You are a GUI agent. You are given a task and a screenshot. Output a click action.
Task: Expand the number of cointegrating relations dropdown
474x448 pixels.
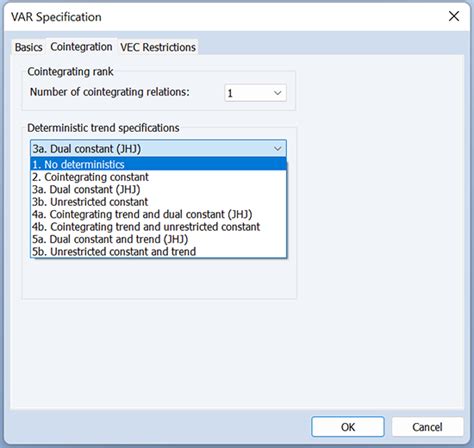pyautogui.click(x=255, y=93)
